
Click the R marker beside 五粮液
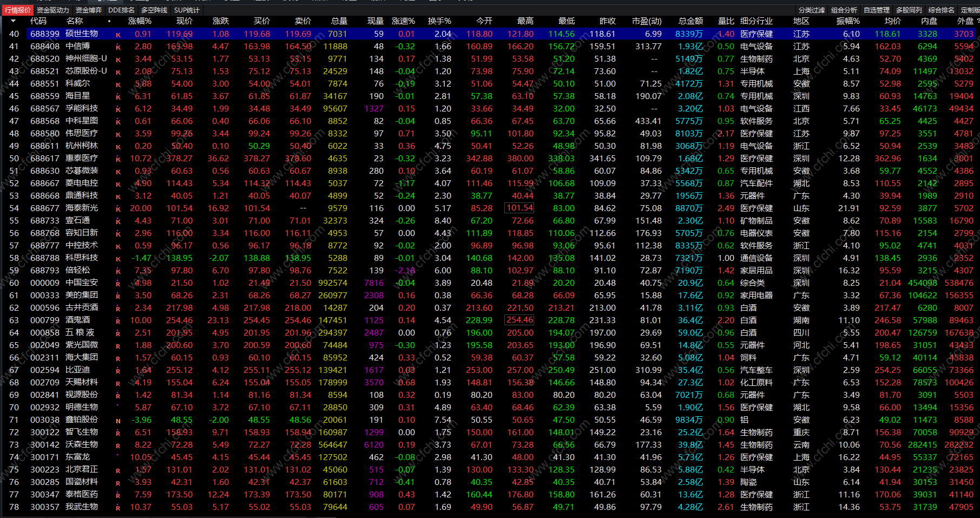[118, 333]
